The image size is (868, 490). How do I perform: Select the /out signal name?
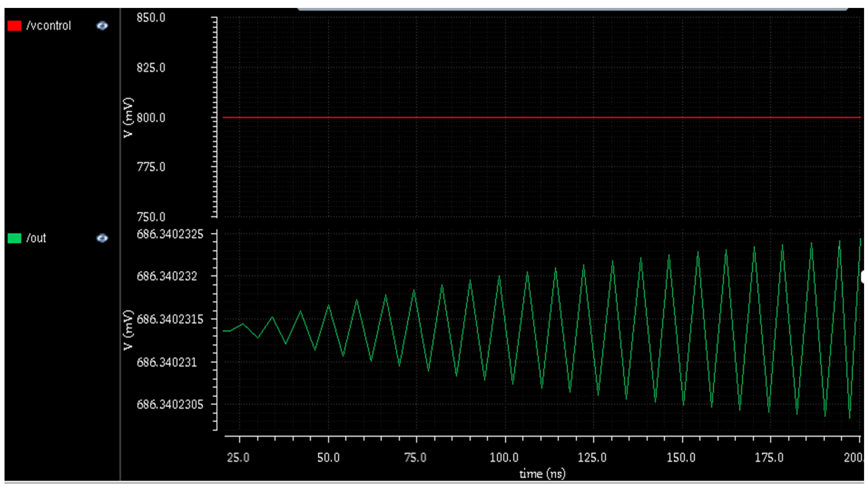coord(36,238)
